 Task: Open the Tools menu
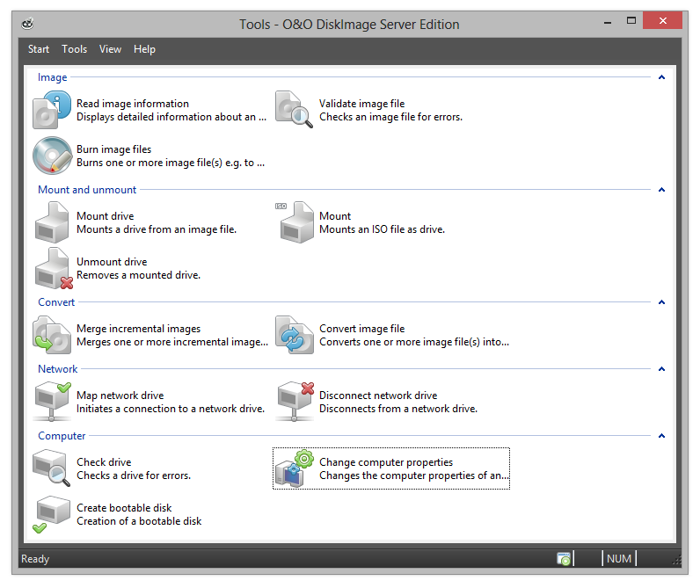(x=74, y=49)
